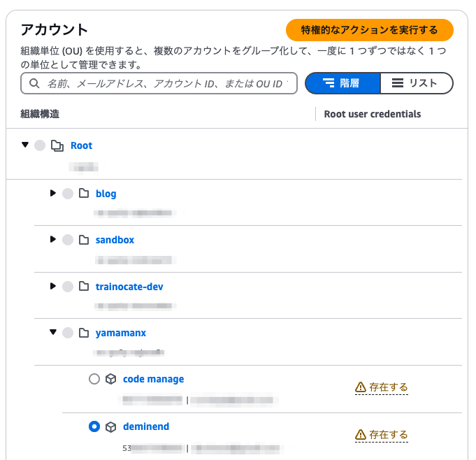Click warning icon beside code manage credentials
476x460 pixels.
click(361, 387)
